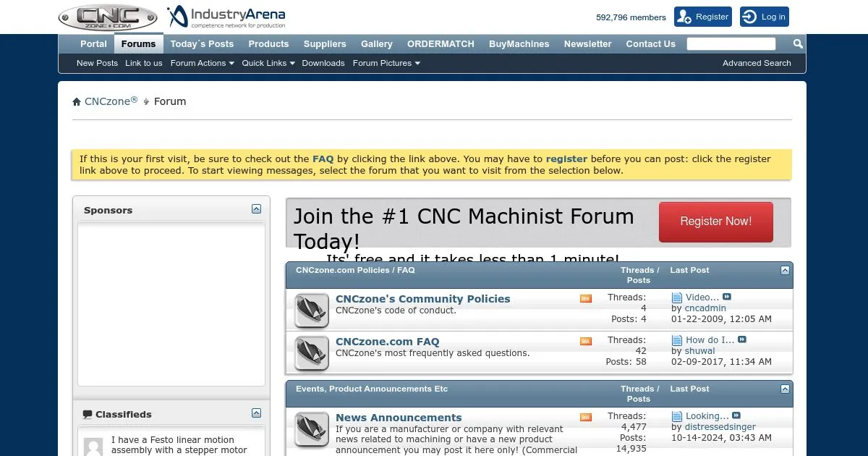
Task: Click forum status icon beside CNCzone.com FAQ
Action: click(x=312, y=352)
